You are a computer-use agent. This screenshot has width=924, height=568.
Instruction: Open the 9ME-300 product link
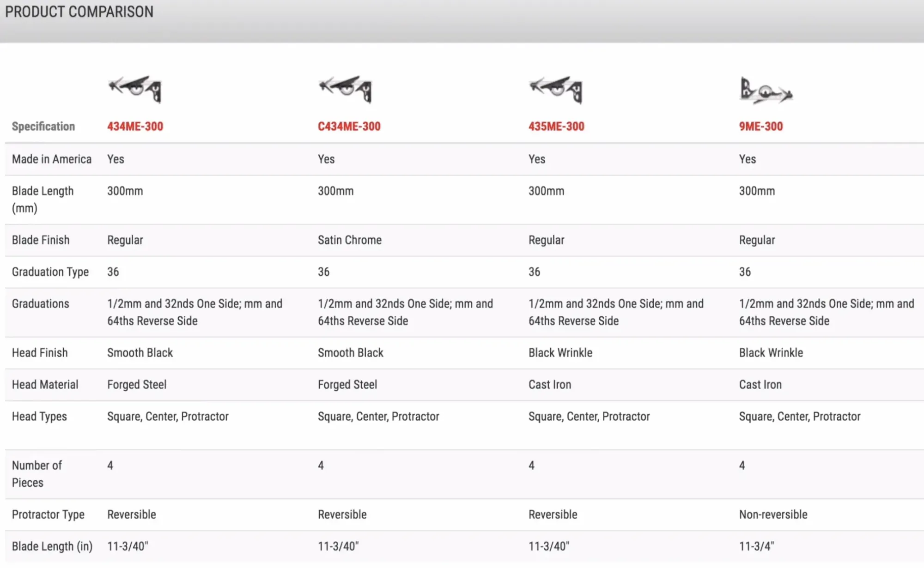tap(760, 127)
